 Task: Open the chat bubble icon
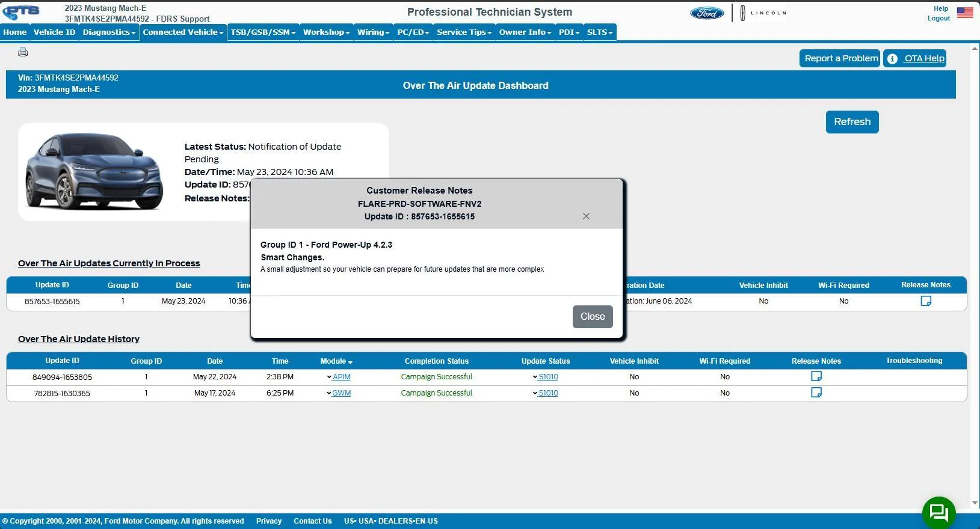click(938, 513)
